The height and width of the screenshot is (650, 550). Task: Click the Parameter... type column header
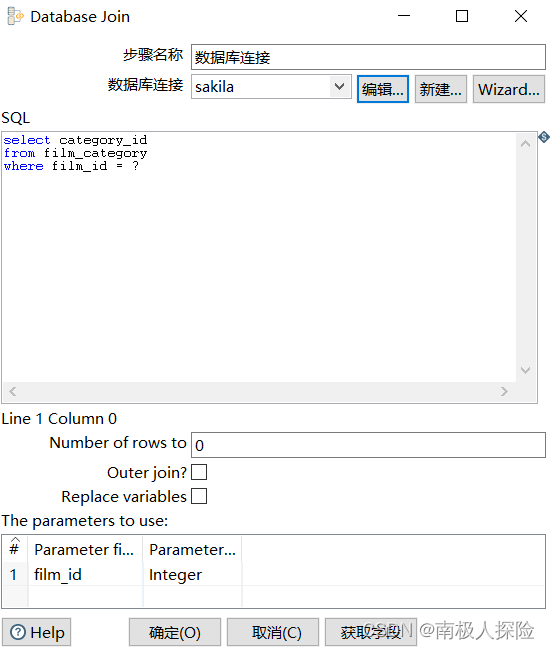(192, 549)
